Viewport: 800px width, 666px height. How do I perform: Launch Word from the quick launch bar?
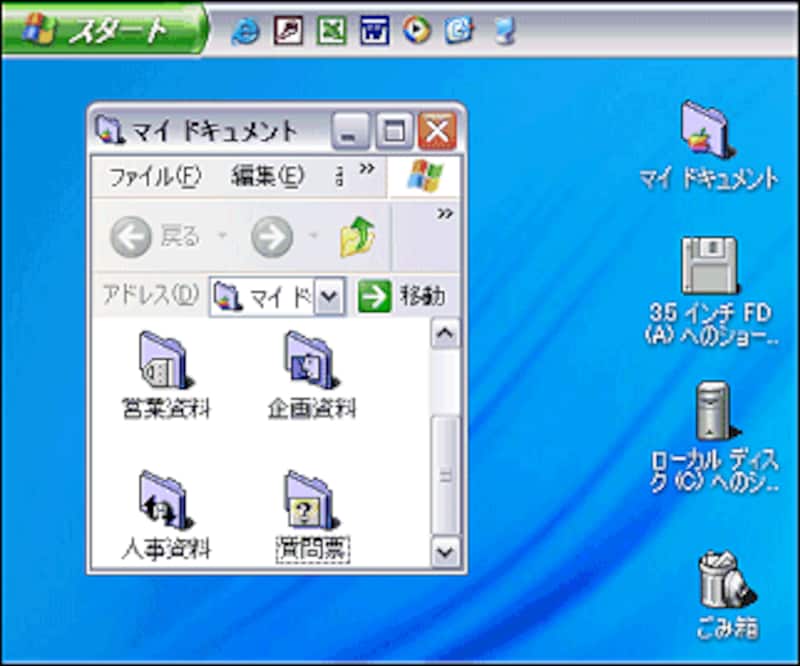374,32
